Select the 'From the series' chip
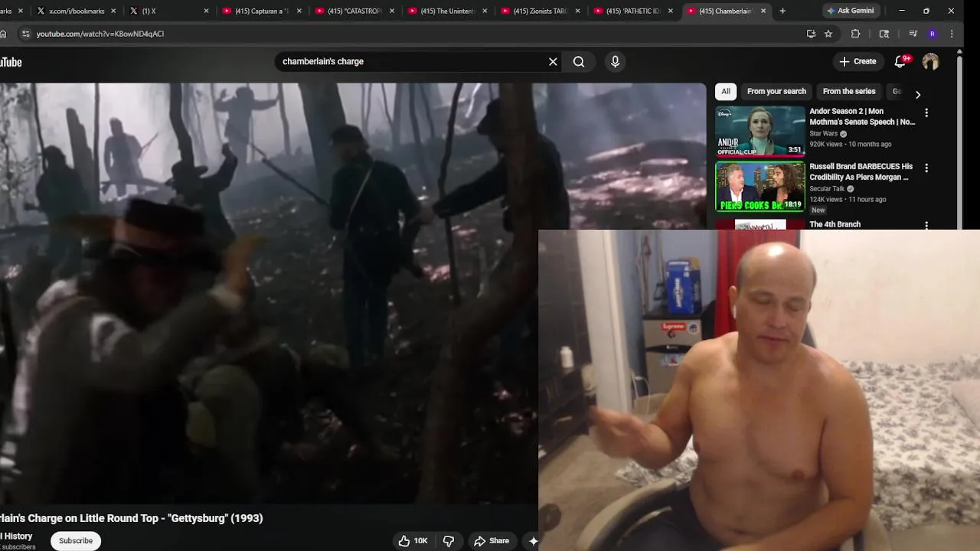 coord(849,91)
